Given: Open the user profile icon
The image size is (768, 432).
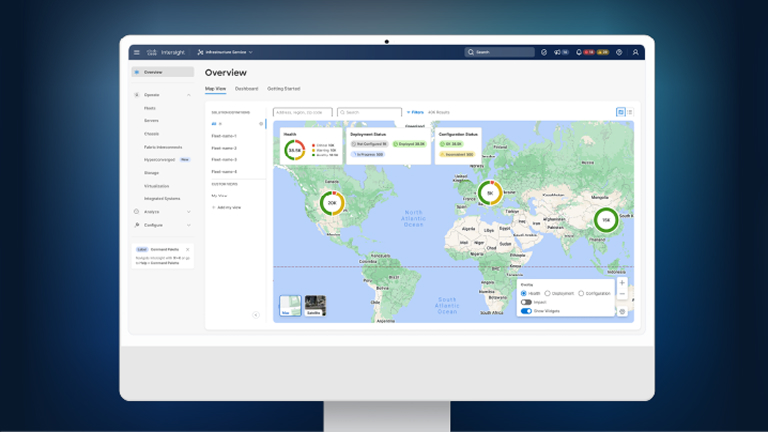Looking at the screenshot, I should point(635,52).
